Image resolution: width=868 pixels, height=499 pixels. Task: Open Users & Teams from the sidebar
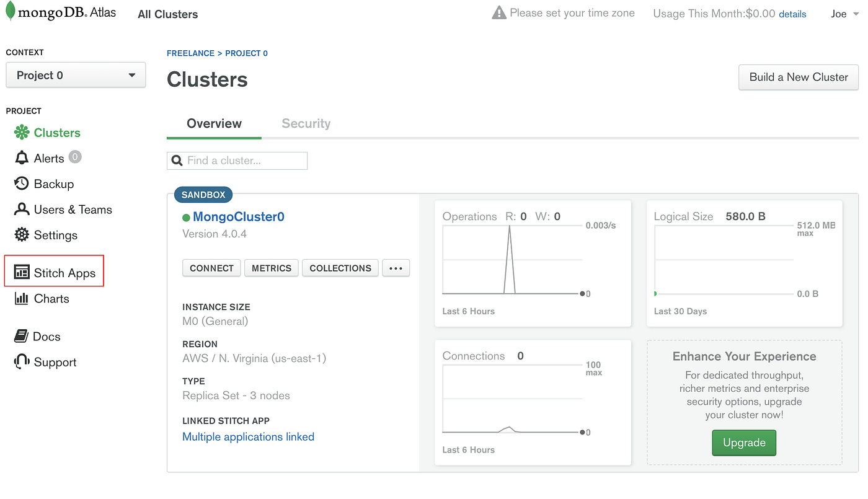coord(22,209)
